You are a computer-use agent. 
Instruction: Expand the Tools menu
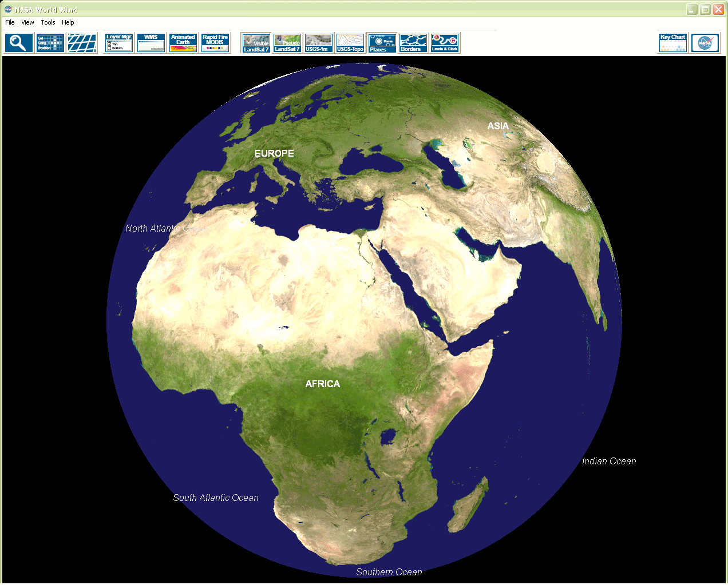point(48,22)
